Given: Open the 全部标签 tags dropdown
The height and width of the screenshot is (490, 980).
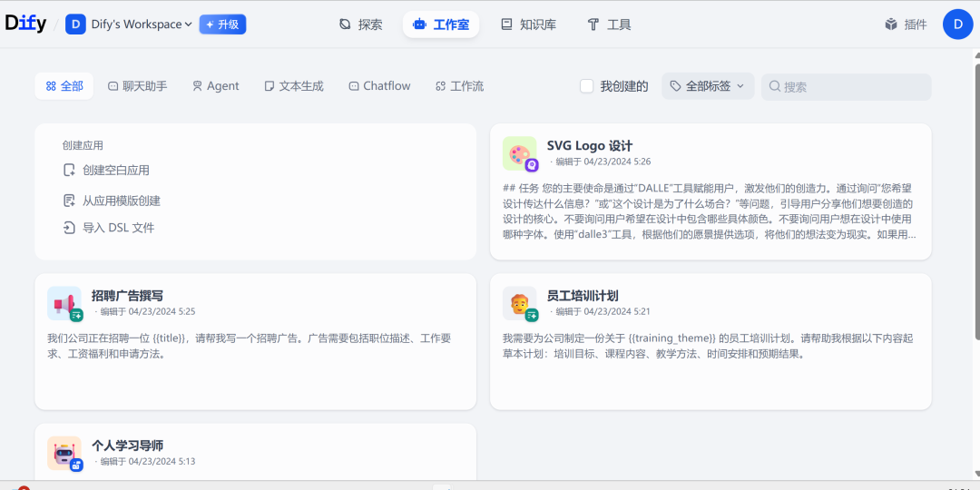Looking at the screenshot, I should pyautogui.click(x=708, y=86).
